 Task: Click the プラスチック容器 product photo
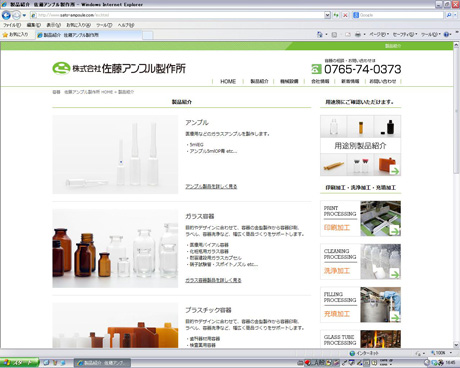point(115,325)
